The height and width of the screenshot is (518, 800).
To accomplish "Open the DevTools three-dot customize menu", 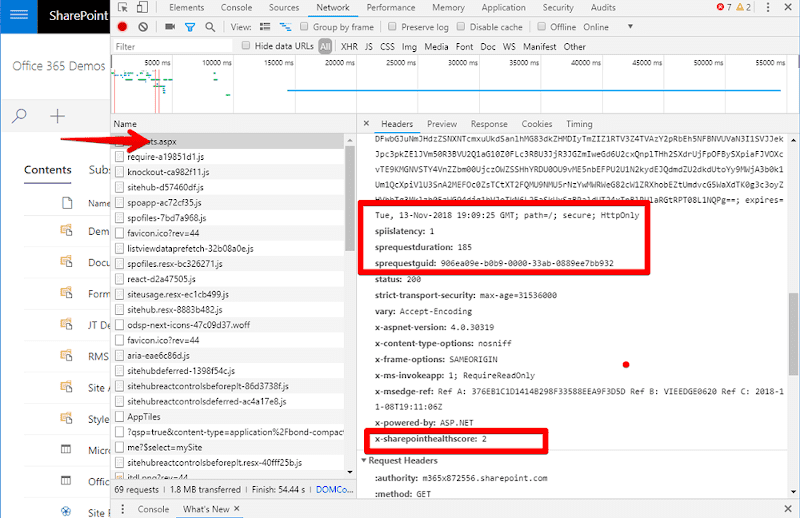I will click(x=768, y=7).
